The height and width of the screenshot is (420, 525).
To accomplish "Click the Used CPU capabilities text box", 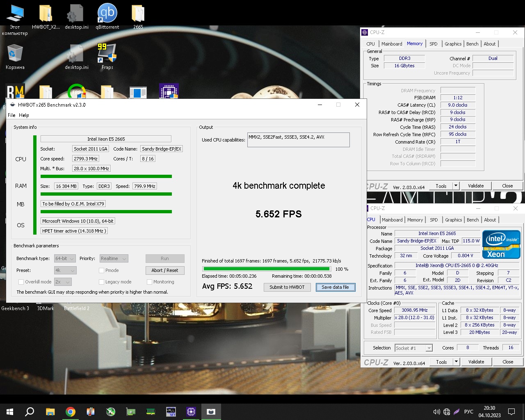I will 299,139.
